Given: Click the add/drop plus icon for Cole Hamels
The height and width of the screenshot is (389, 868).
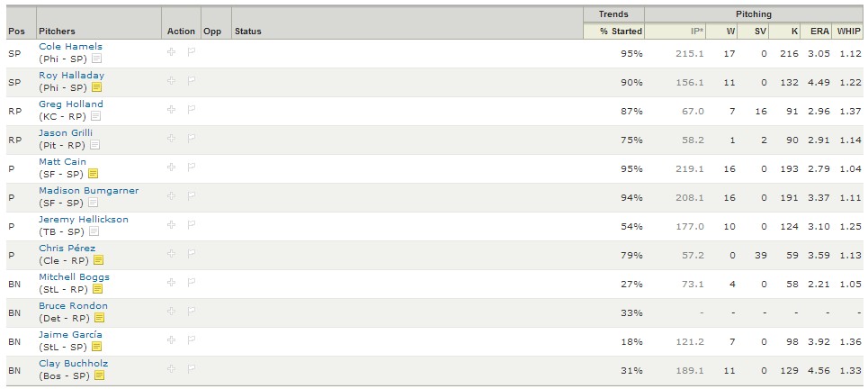Looking at the screenshot, I should (172, 51).
